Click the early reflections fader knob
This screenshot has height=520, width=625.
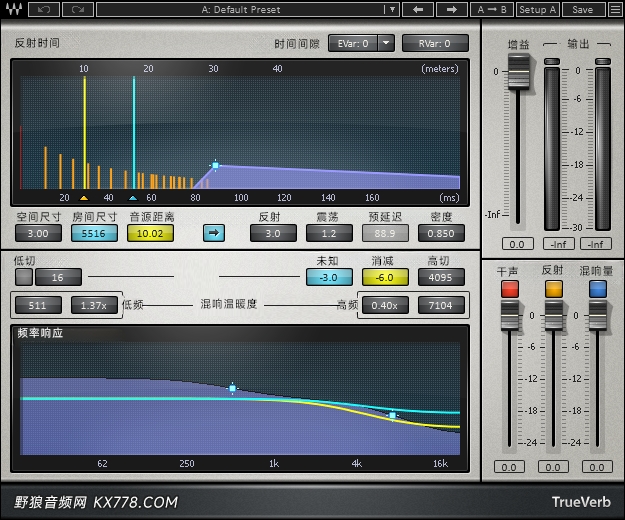tap(554, 315)
